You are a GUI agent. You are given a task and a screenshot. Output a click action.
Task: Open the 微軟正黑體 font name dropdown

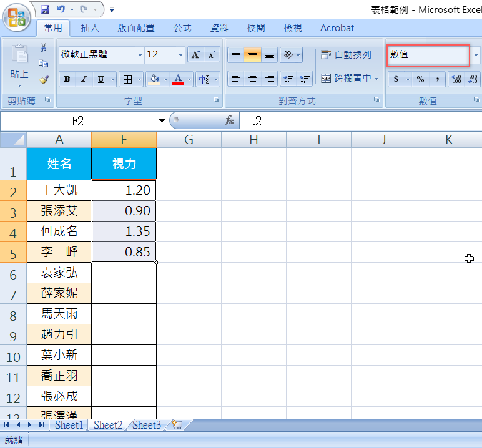(x=140, y=55)
